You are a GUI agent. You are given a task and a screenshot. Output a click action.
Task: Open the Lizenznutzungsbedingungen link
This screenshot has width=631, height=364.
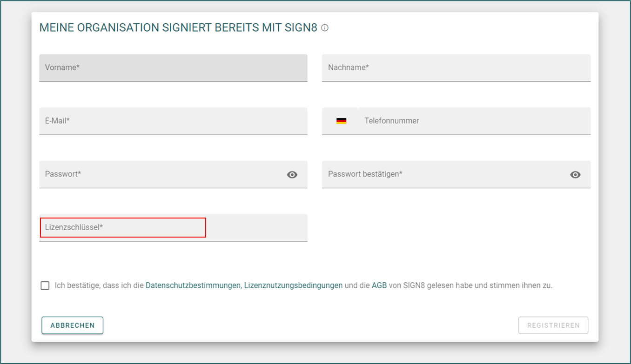[x=293, y=285]
